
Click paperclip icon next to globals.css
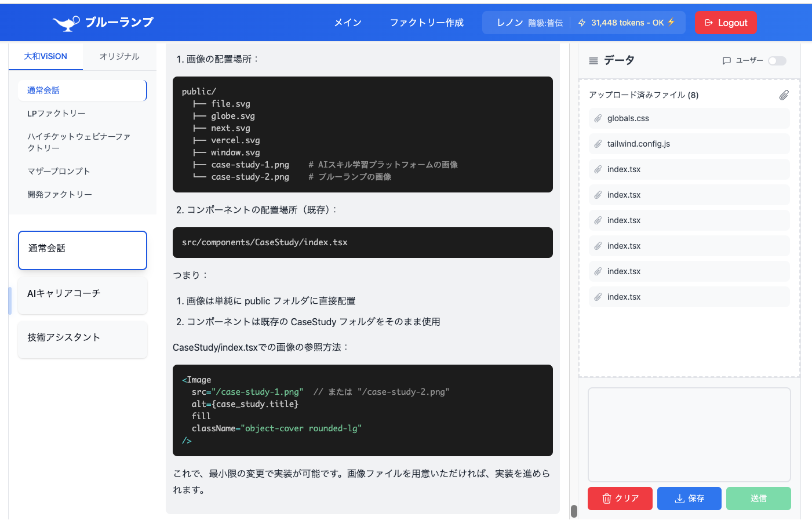pos(598,118)
